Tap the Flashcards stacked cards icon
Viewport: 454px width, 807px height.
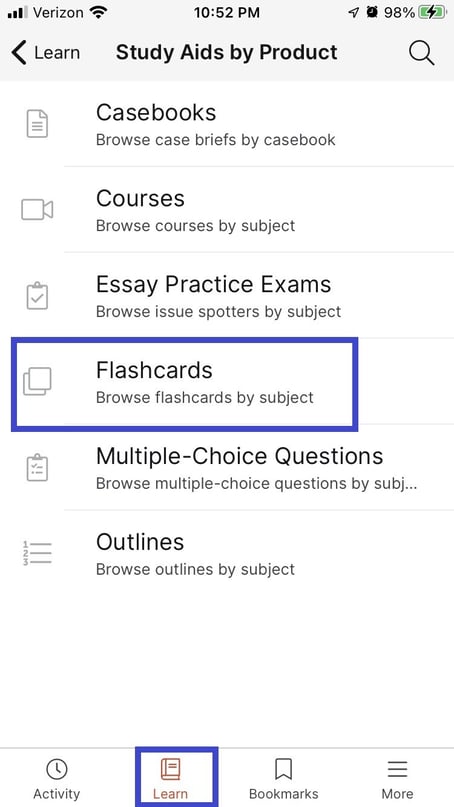pyautogui.click(x=37, y=381)
